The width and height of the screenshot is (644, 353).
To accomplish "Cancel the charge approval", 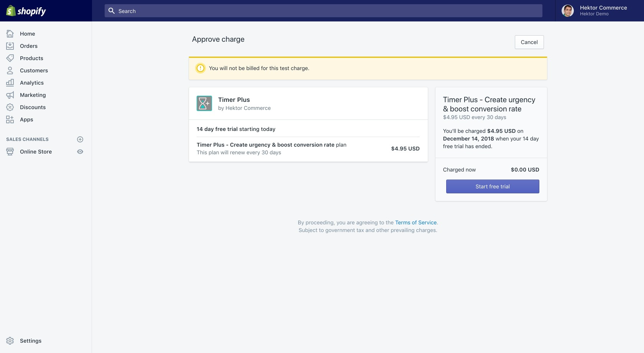I will coord(529,42).
